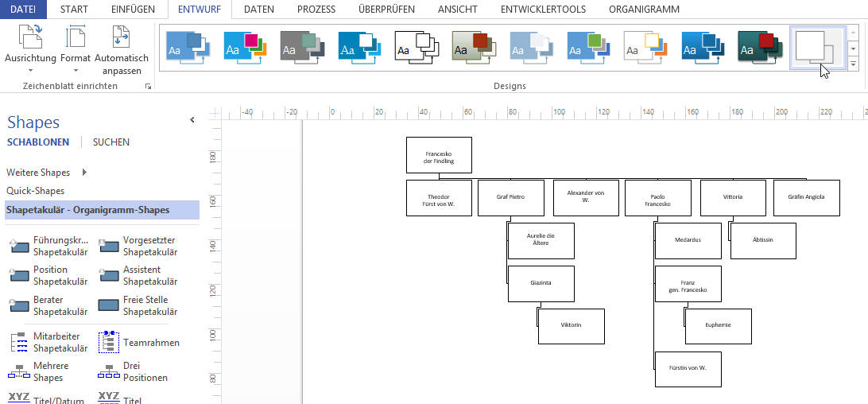Select the Drei Positionen shape
This screenshot has height=404, width=868.
(x=110, y=371)
